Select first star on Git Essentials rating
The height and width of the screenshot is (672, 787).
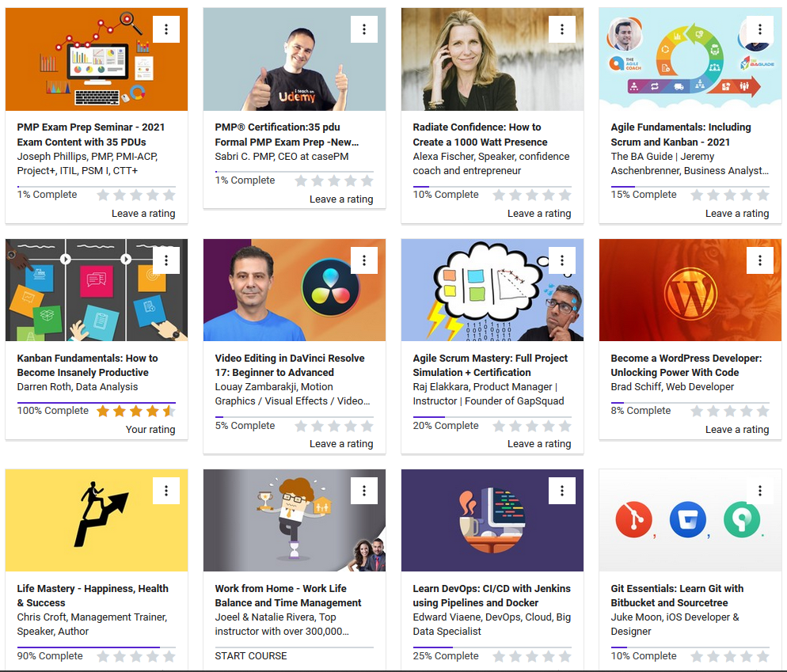point(697,656)
